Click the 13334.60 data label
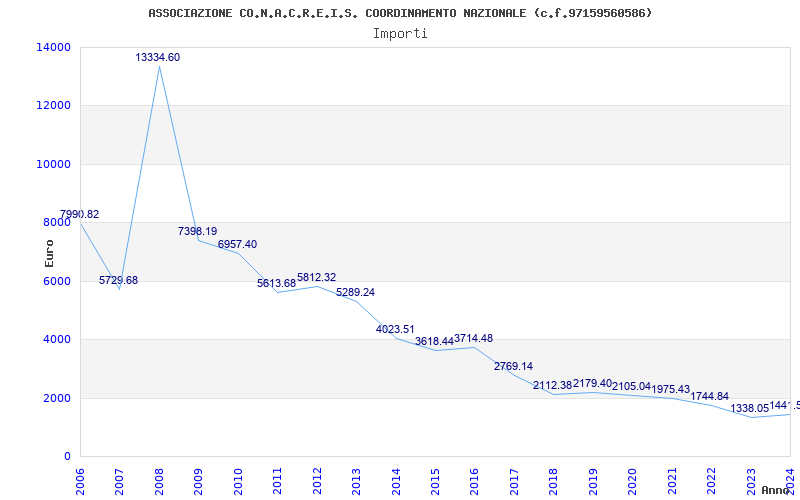This screenshot has width=800, height=500. coord(158,58)
